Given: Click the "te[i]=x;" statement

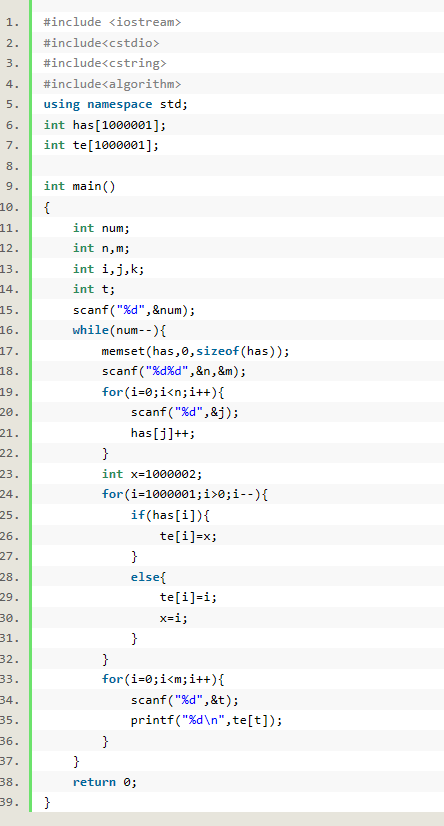Looking at the screenshot, I should point(189,536).
